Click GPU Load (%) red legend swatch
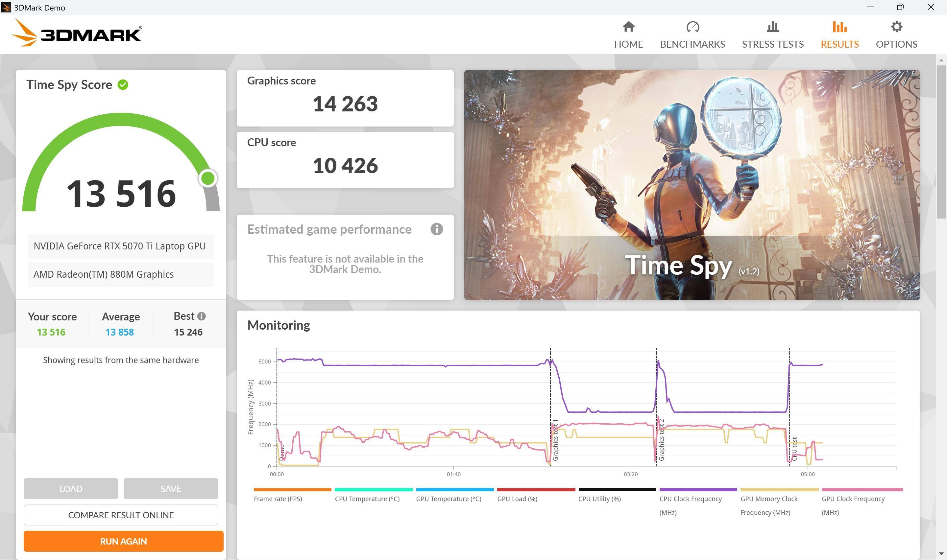The height and width of the screenshot is (560, 947). (536, 490)
